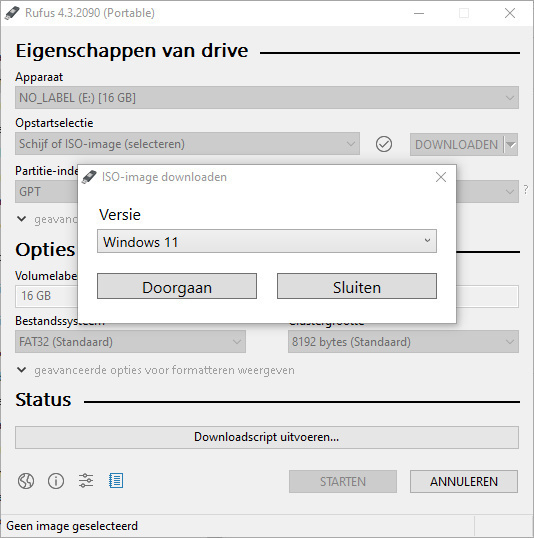Click the Rufus icon in dialog title
The image size is (534, 538).
(x=89, y=177)
